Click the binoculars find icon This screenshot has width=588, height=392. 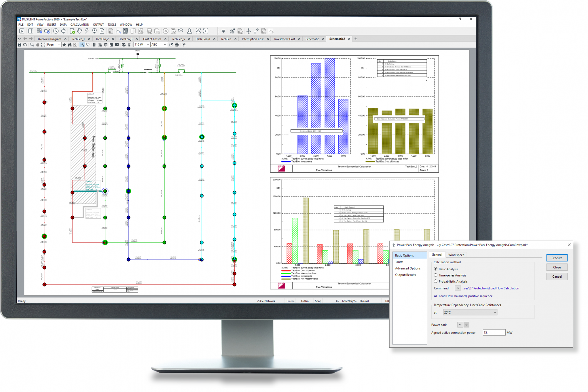click(70, 45)
